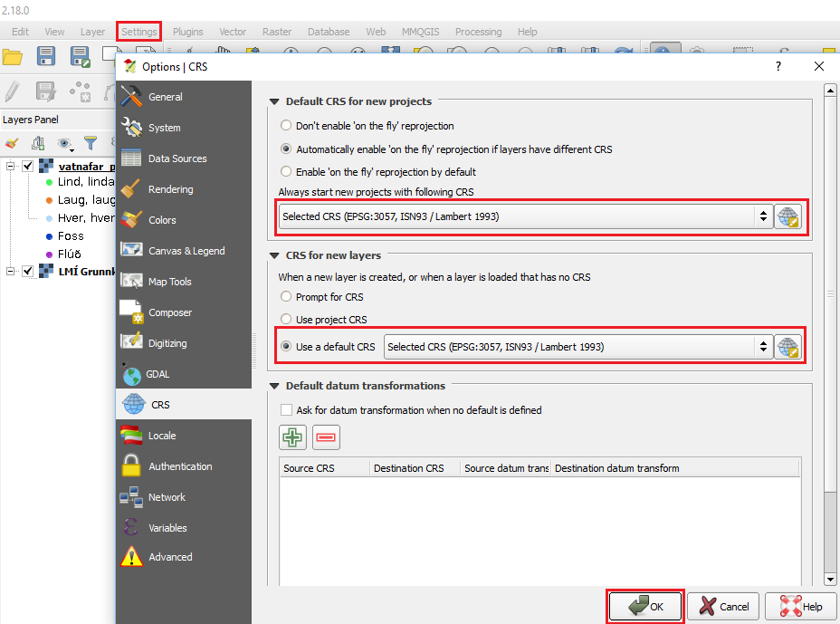This screenshot has width=840, height=624.
Task: Open the Map Tools options section
Action: point(169,282)
